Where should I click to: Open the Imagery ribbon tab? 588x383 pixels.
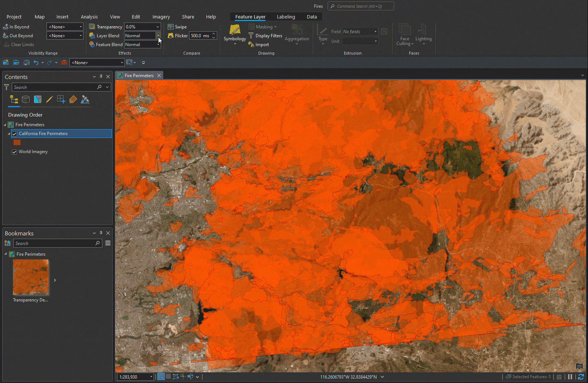161,17
